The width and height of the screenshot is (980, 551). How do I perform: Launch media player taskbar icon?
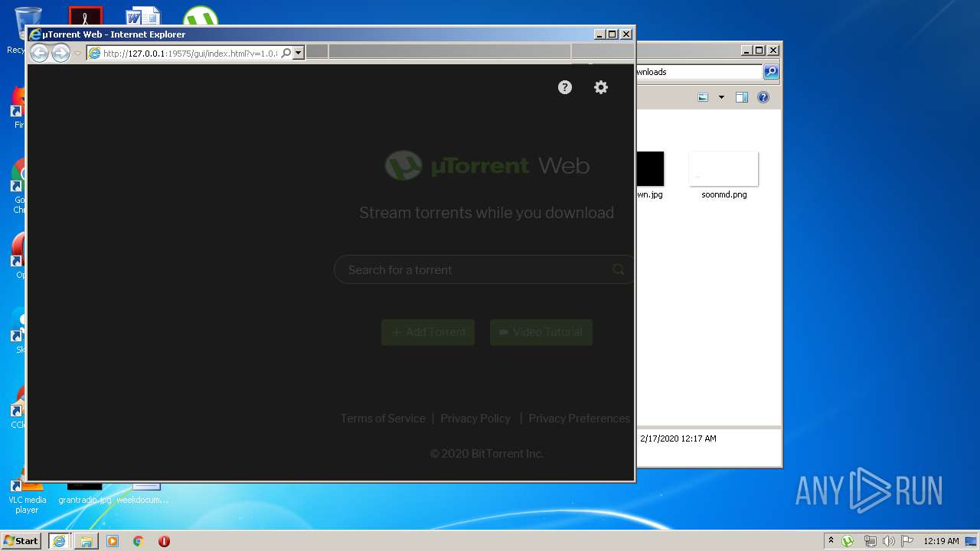[113, 541]
